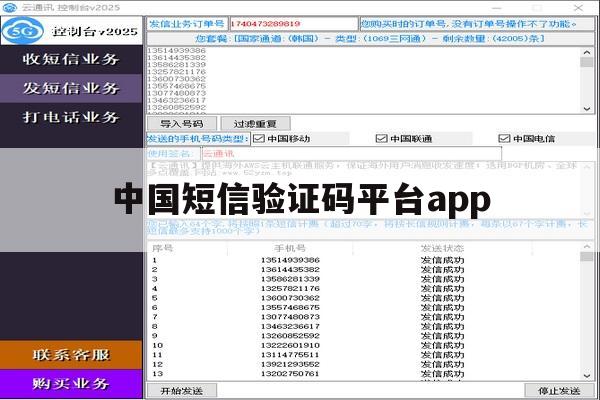This screenshot has height=400, width=600.
Task: Close the 云通讯 control panel window
Action: click(x=578, y=8)
